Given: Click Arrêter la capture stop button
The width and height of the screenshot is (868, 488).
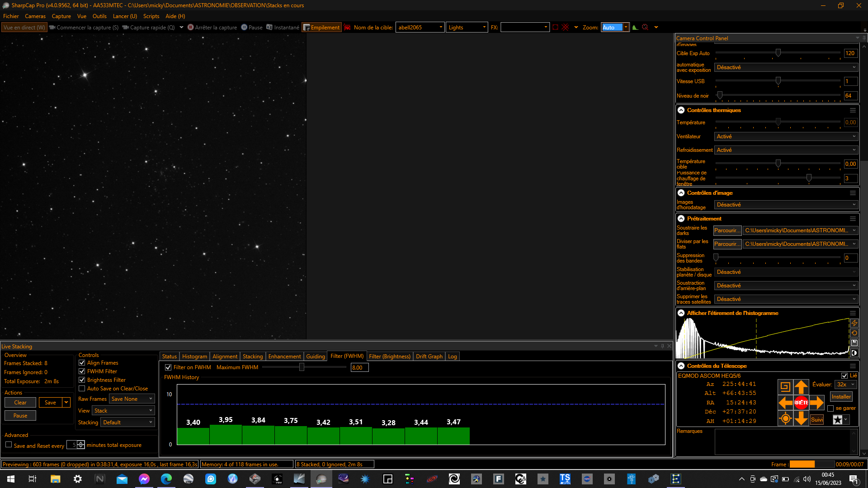Looking at the screenshot, I should 212,27.
